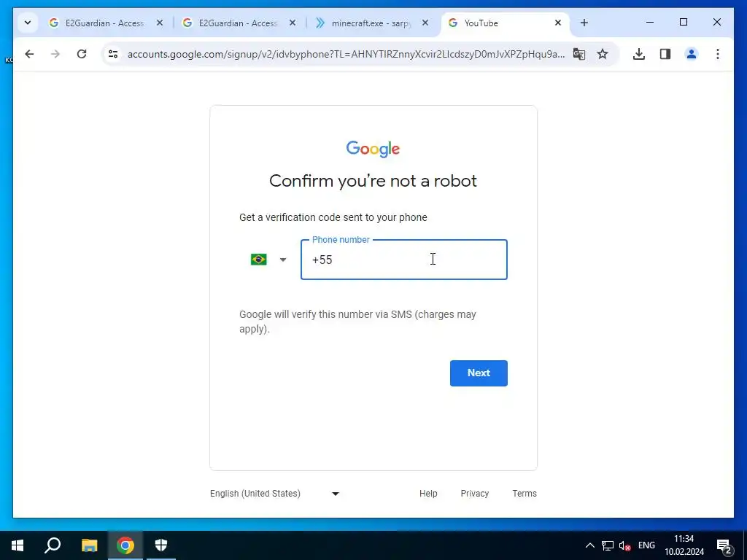Close the YouTube tab
Screen dimensions: 747x560
point(558,23)
